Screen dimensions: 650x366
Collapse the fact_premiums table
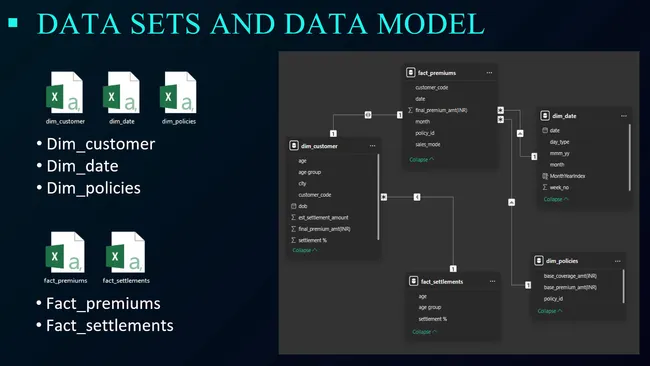point(422,160)
